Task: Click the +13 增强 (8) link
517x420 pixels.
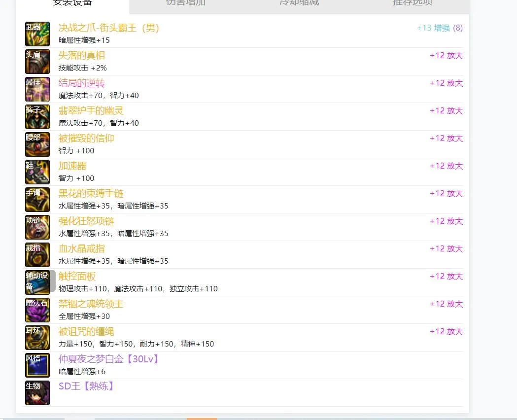Action: click(x=439, y=28)
